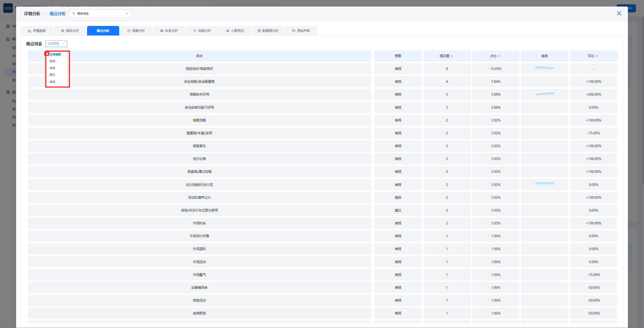Click the 驾控性好/驾驶感好 viewpoint row
The image size is (644, 328).
[x=199, y=69]
